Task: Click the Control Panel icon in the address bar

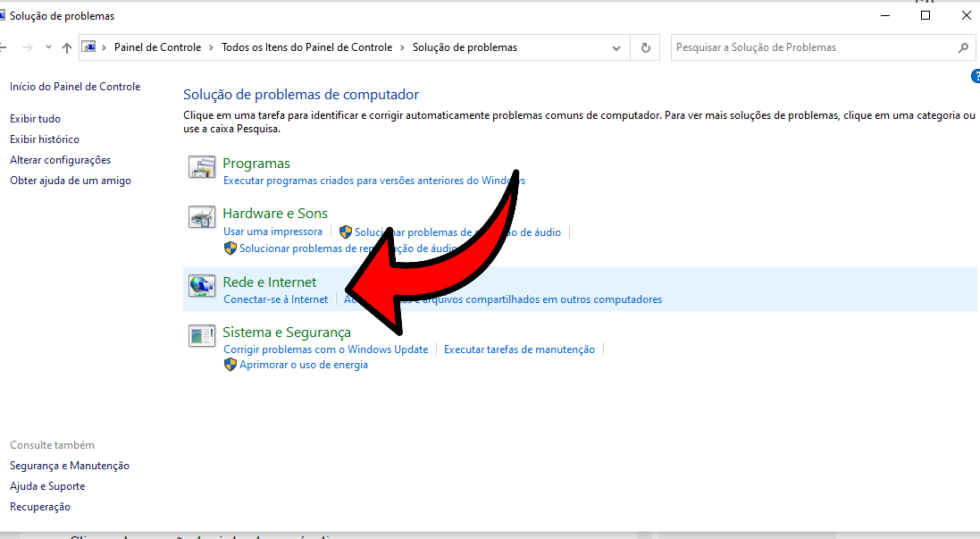Action: click(x=89, y=46)
